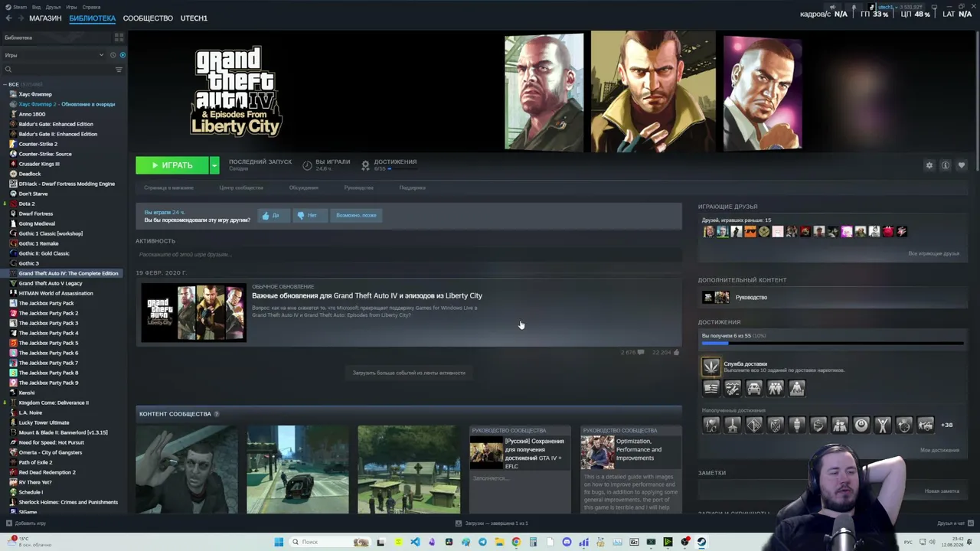Screen dimensions: 980x551
Task: Show the +38 remaining achievements
Action: click(x=947, y=425)
